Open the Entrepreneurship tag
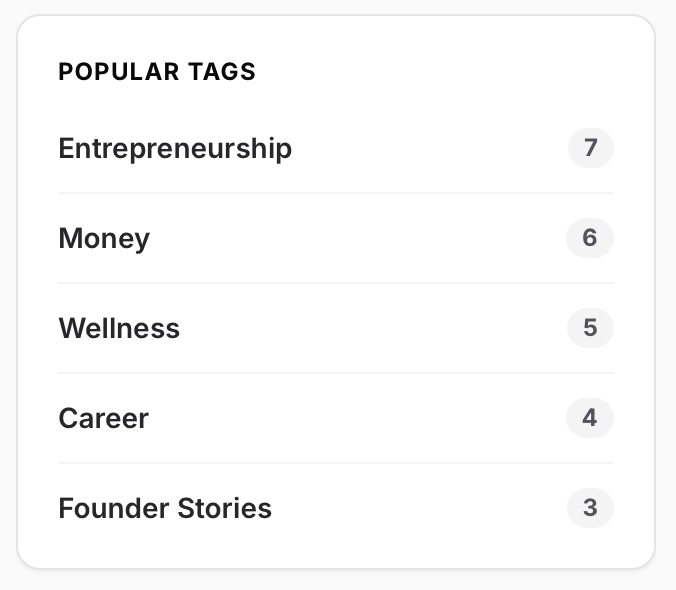The height and width of the screenshot is (590, 676). pyautogui.click(x=175, y=148)
